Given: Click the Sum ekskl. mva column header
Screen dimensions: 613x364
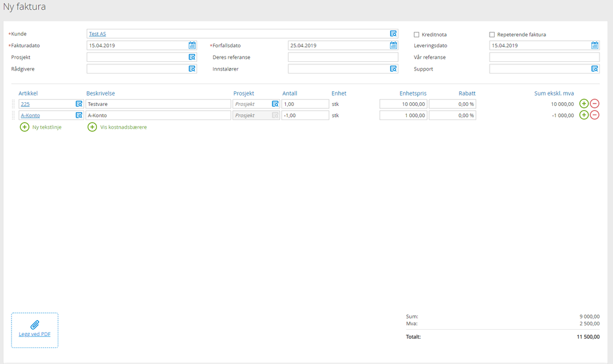Looking at the screenshot, I should (554, 93).
